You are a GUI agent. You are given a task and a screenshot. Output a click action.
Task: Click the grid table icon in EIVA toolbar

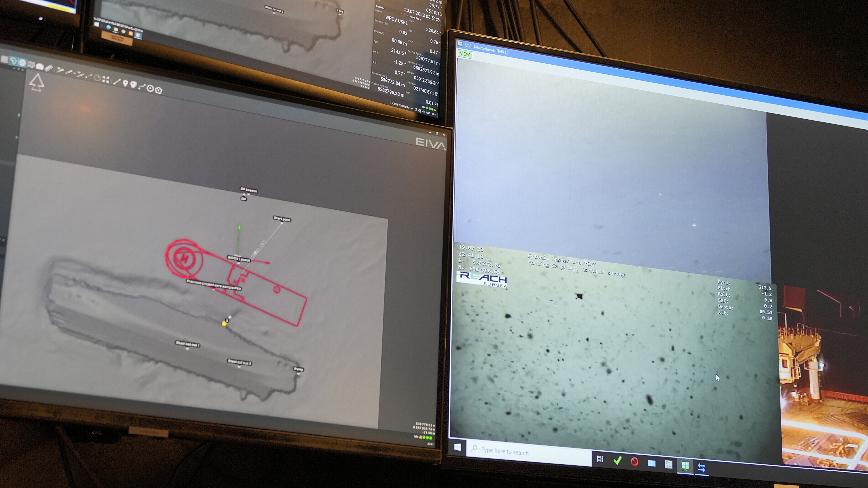[x=5, y=60]
